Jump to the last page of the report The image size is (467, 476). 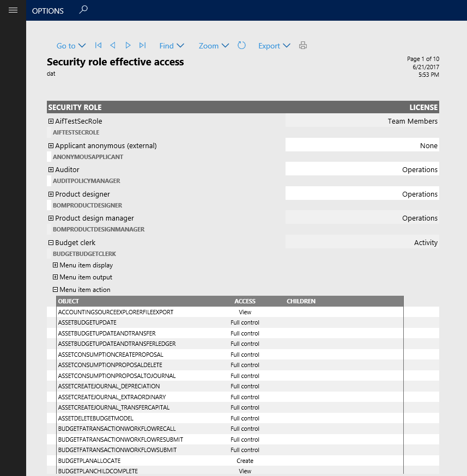coord(143,46)
